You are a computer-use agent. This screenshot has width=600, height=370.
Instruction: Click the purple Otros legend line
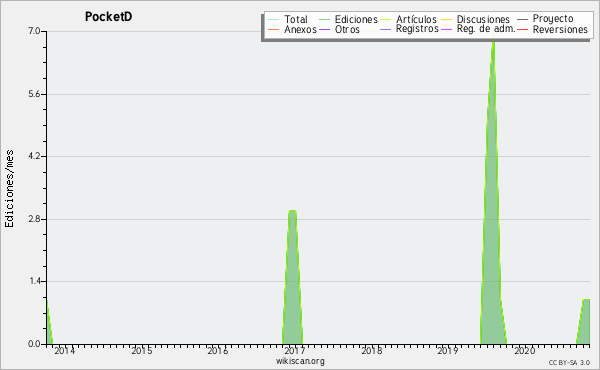pos(324,29)
